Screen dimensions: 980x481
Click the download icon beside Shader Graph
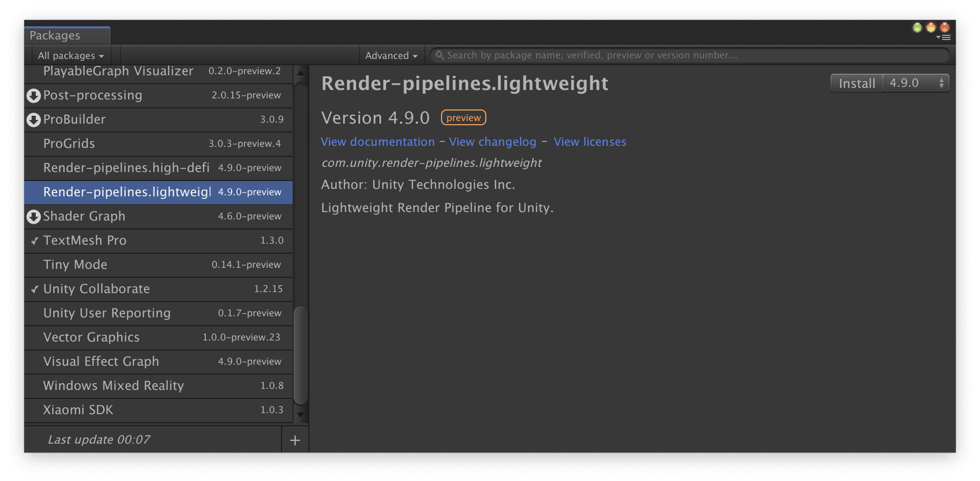[x=34, y=217]
